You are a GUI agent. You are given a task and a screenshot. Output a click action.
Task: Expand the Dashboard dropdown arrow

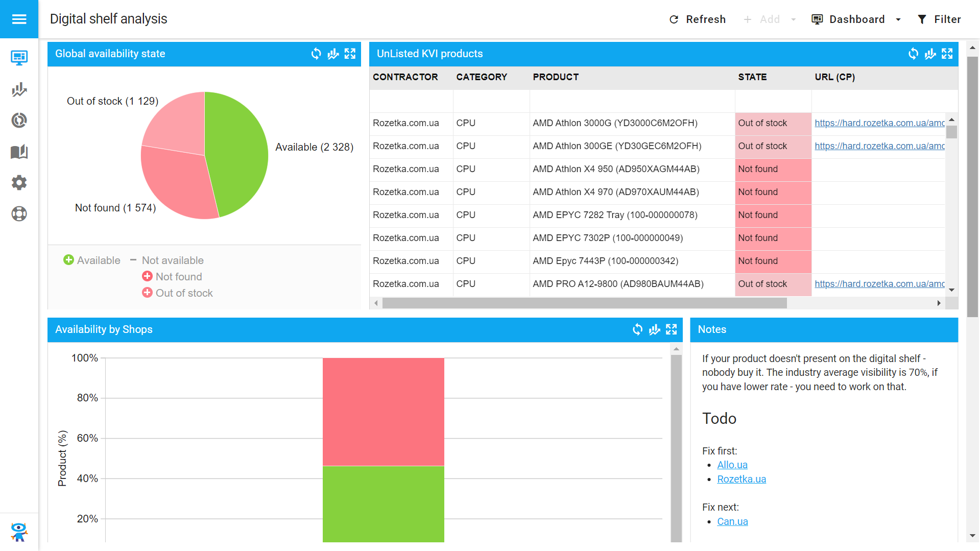click(898, 19)
